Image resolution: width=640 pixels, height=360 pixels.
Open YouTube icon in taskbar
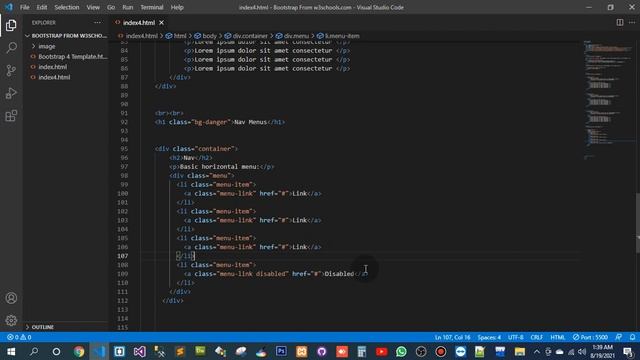382,351
